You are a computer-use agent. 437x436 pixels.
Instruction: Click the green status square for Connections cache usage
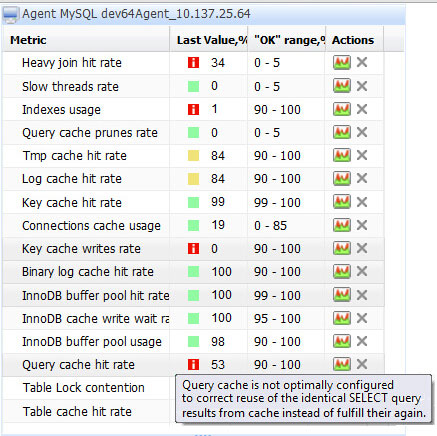pyautogui.click(x=193, y=226)
